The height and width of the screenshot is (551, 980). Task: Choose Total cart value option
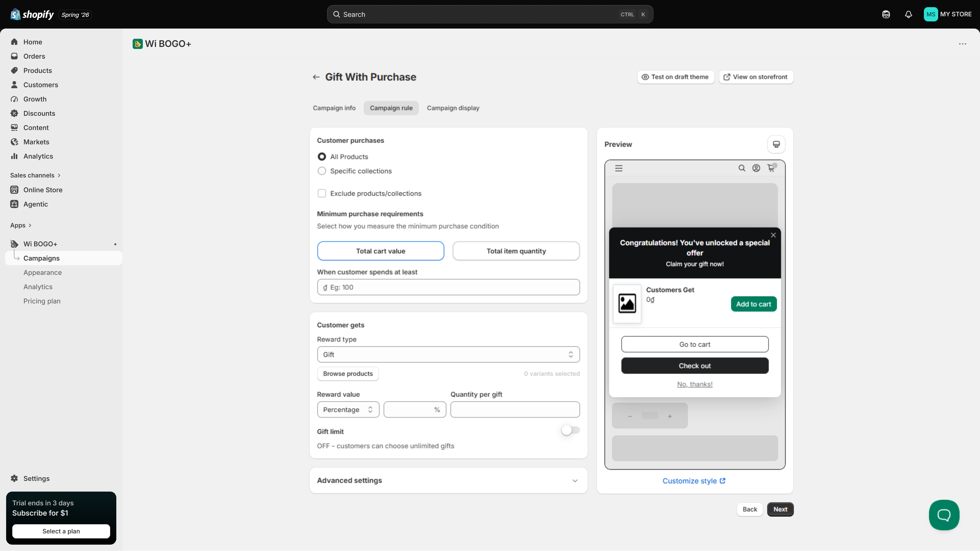(380, 251)
